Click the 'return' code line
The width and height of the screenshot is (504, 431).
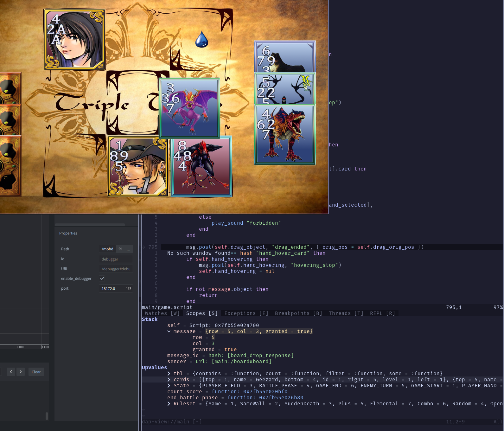208,295
